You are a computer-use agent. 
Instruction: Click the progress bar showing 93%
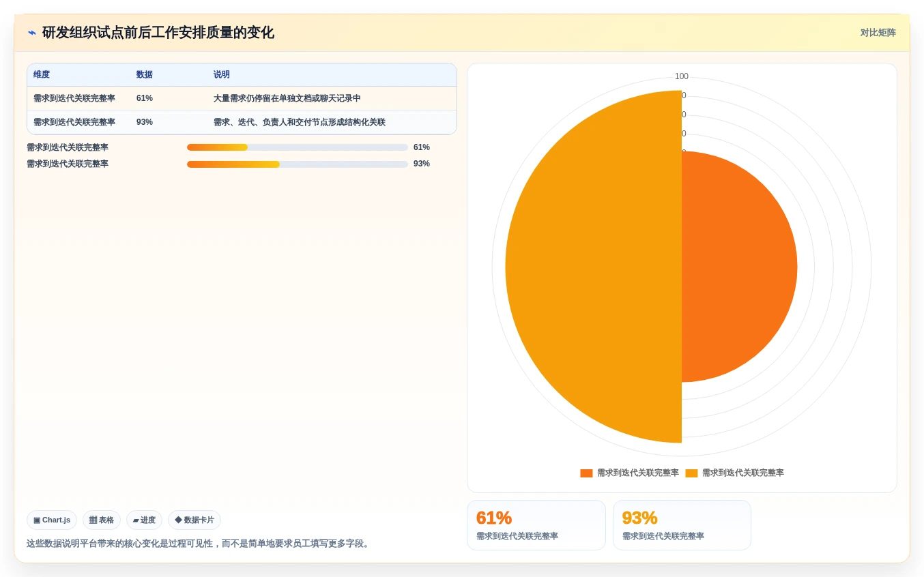click(x=298, y=164)
